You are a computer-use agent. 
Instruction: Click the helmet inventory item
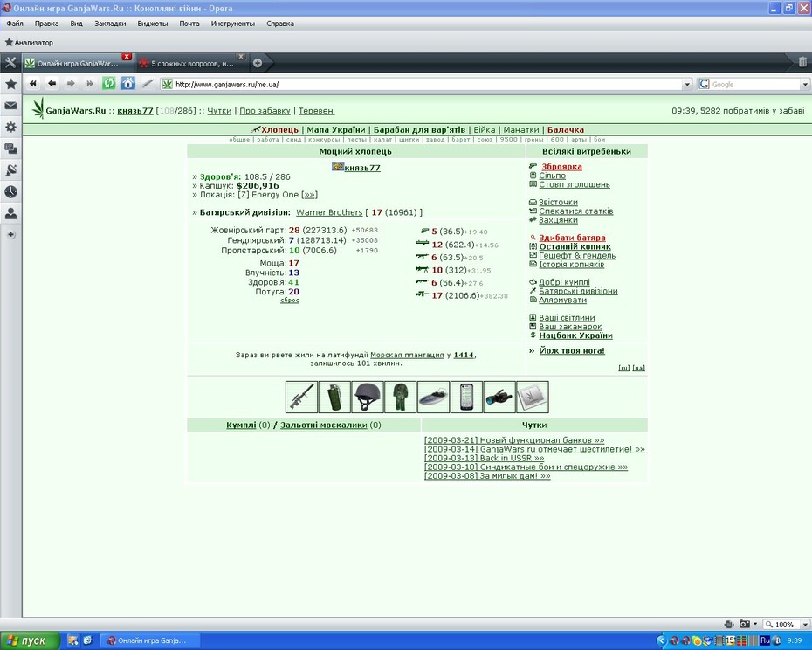click(x=368, y=397)
